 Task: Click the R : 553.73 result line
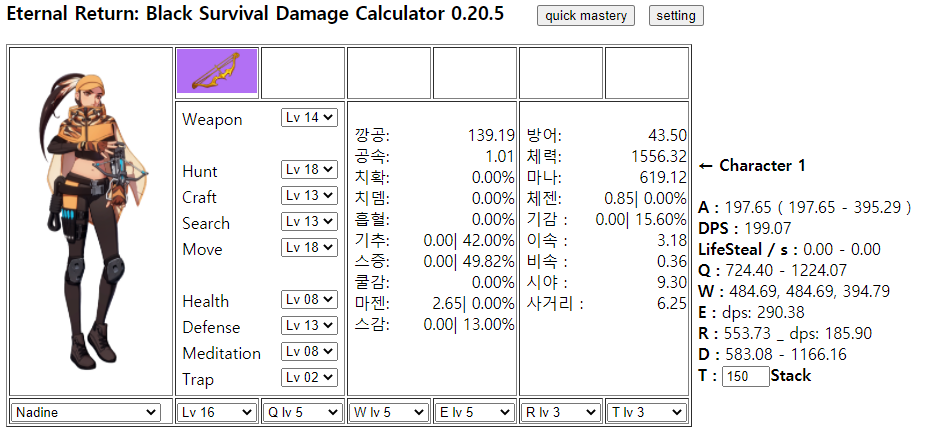pos(785,333)
